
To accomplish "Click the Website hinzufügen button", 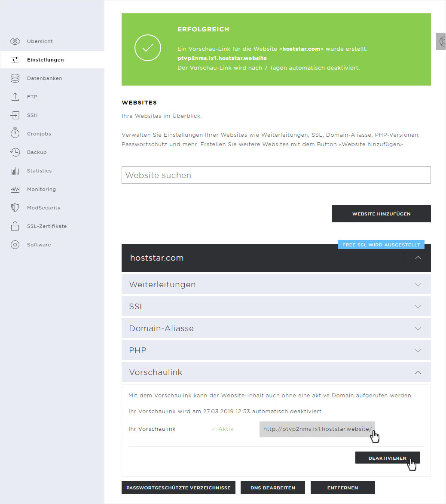I will pyautogui.click(x=382, y=214).
